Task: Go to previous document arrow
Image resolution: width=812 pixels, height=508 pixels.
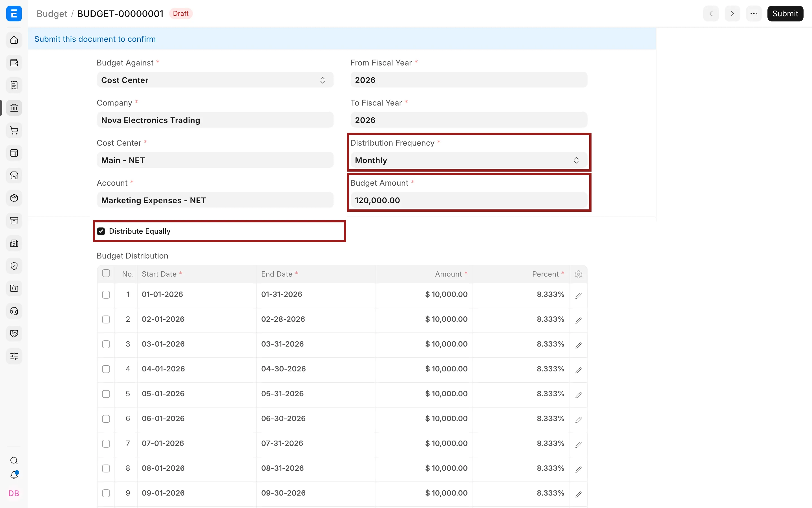Action: [x=711, y=14]
